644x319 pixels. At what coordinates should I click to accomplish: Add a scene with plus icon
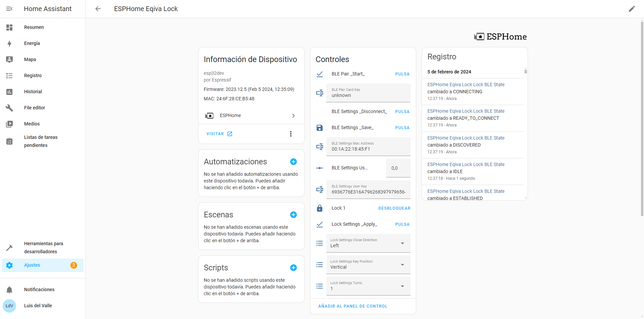coord(293,215)
